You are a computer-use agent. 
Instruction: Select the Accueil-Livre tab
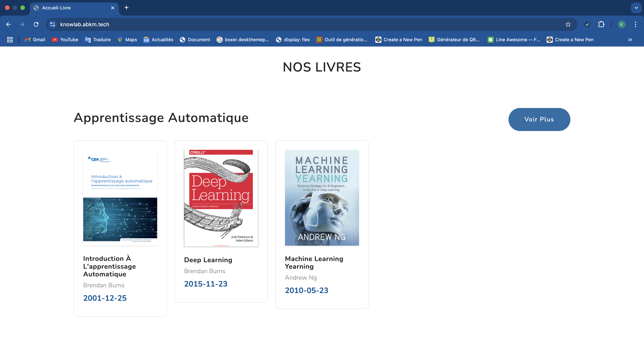click(74, 8)
